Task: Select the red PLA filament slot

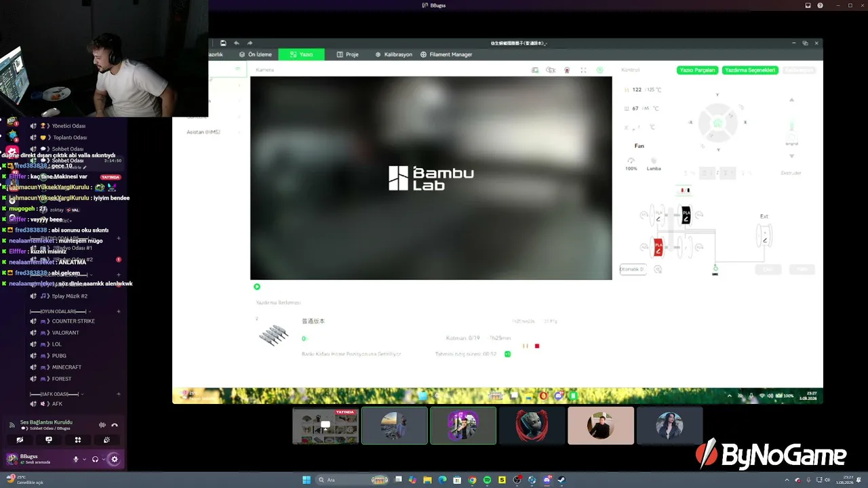Action: click(658, 247)
